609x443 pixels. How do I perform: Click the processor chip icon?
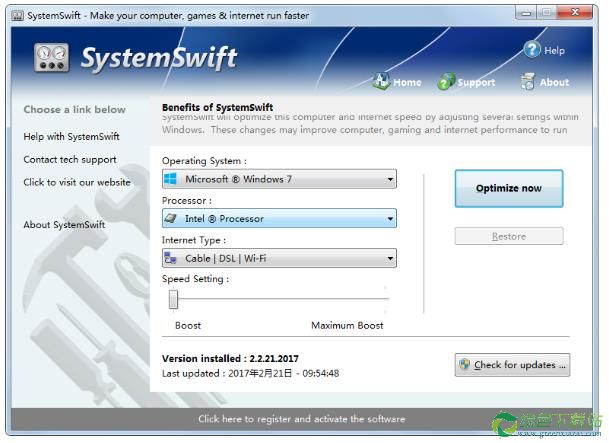point(171,218)
